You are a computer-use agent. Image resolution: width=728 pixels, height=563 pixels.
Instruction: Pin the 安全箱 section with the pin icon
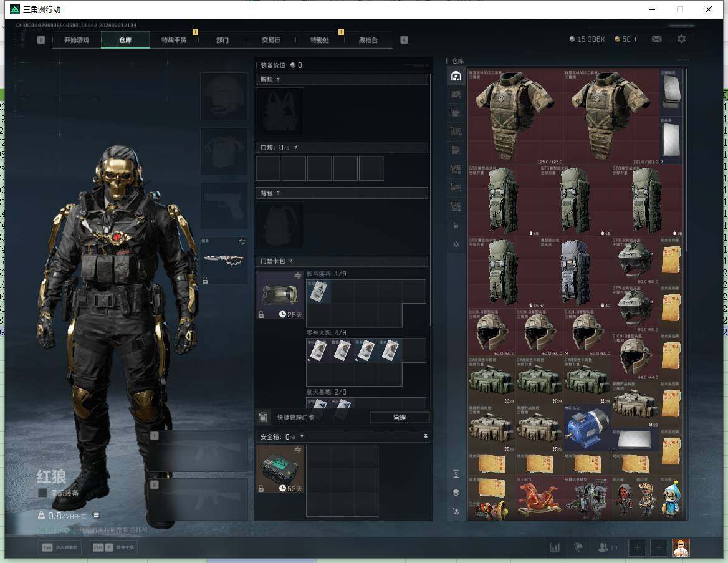point(425,436)
